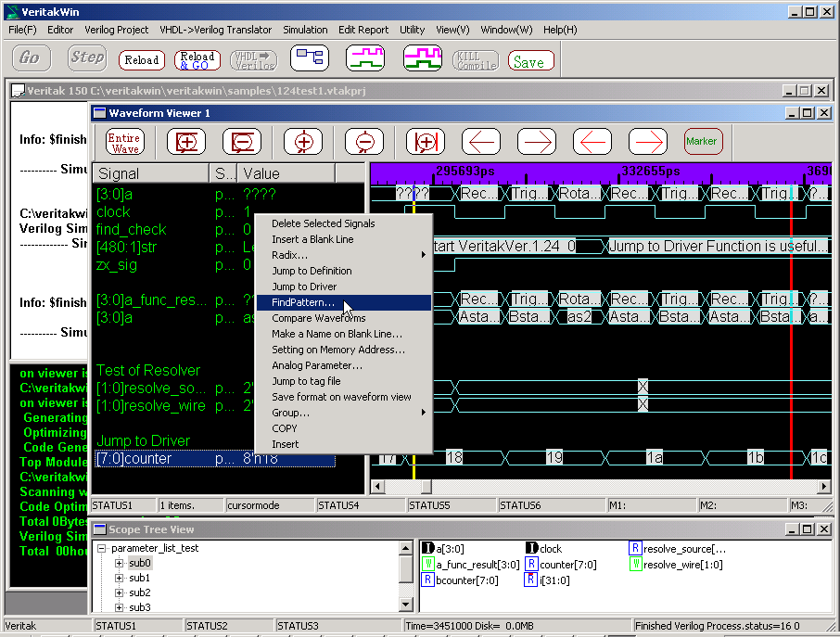Screen dimensions: 840x637
Task: Open the Group submenu
Action: coord(344,413)
